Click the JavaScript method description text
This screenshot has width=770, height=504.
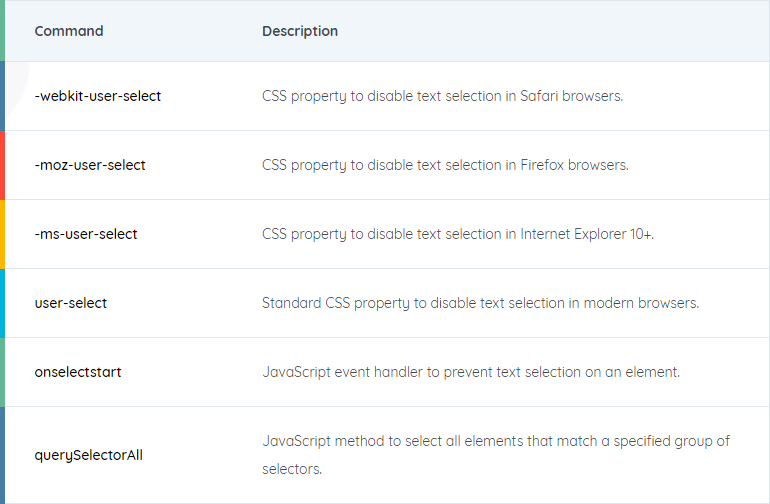tap(496, 455)
